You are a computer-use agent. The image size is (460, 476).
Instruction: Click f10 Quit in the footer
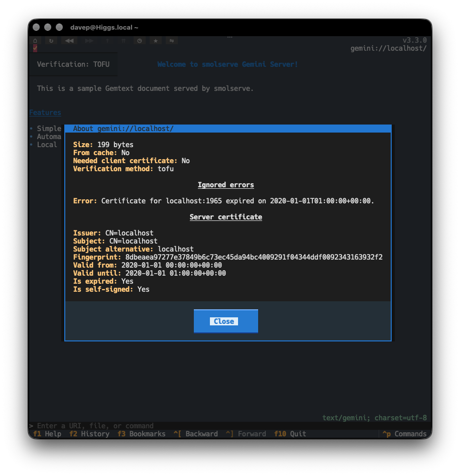tap(290, 434)
